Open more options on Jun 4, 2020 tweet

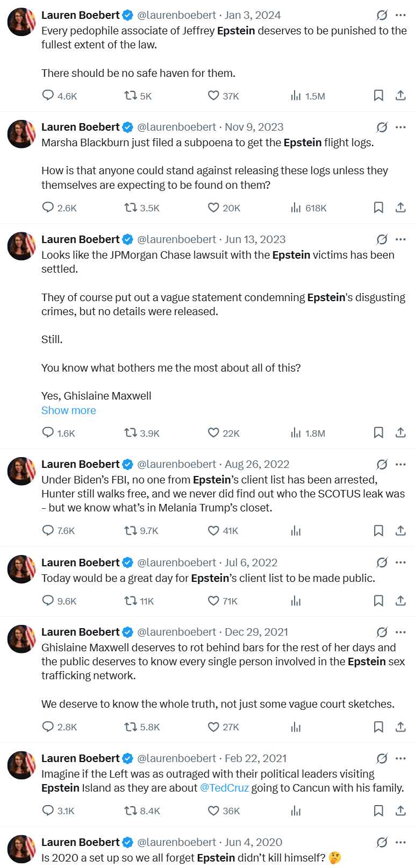[400, 842]
